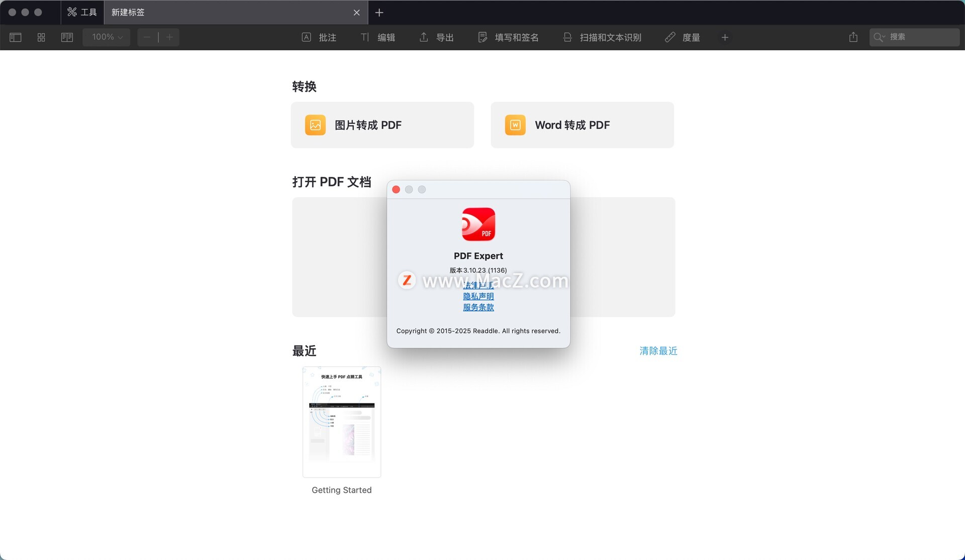Open the 100% zoom level dropdown
Screen dimensions: 965x560
pos(107,37)
